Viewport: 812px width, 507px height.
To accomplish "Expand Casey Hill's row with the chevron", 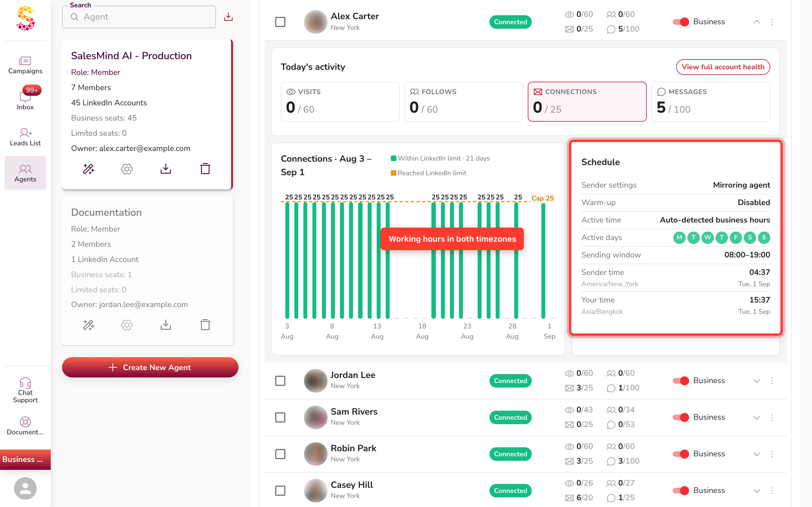I will click(x=757, y=491).
